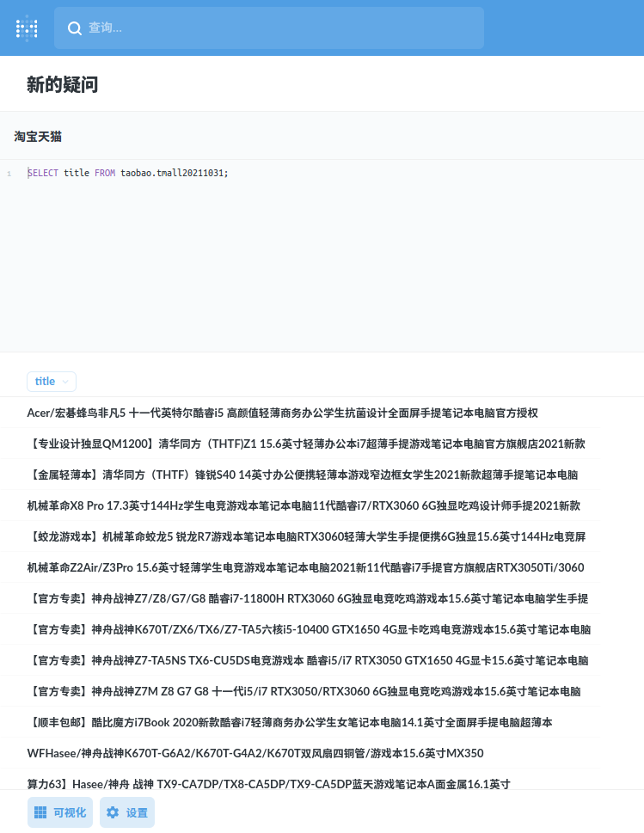Click the gear icon in 设置 button
Image resolution: width=644 pixels, height=833 pixels.
click(113, 812)
